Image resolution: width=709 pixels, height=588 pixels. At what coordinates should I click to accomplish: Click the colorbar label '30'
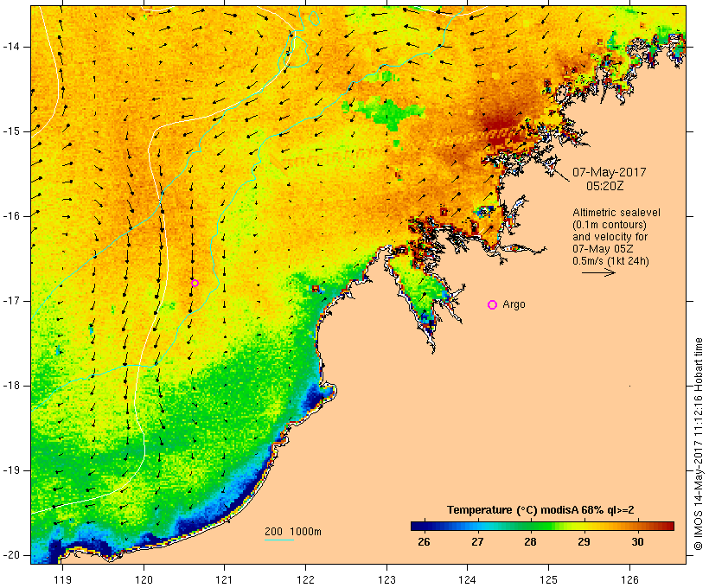[x=637, y=542]
